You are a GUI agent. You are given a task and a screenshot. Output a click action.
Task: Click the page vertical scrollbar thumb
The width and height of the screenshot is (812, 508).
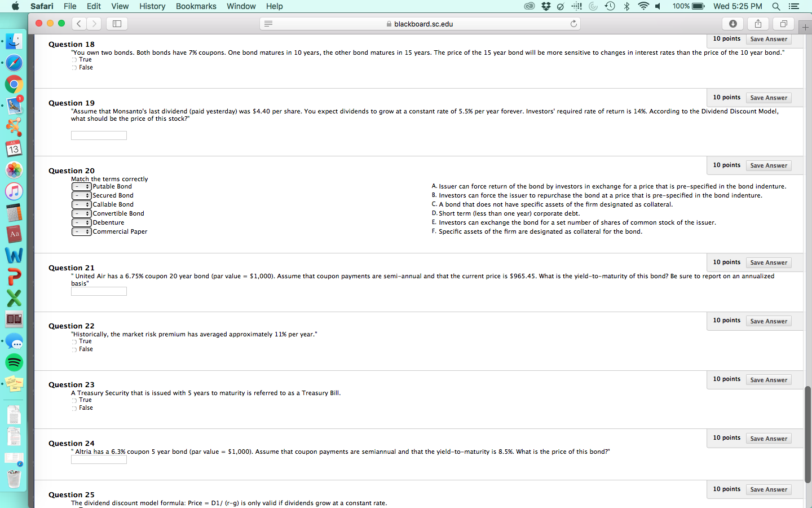tap(807, 435)
